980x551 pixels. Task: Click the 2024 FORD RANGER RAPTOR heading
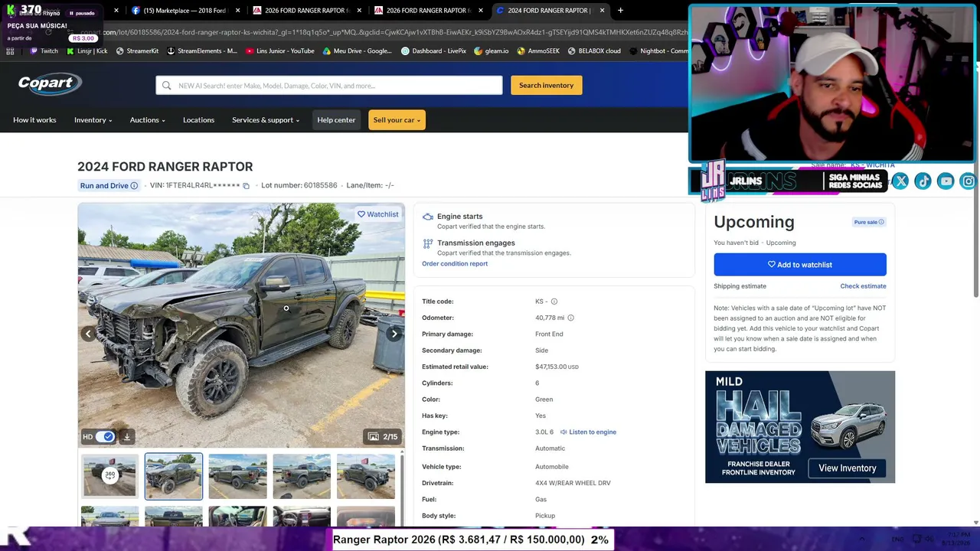point(165,167)
